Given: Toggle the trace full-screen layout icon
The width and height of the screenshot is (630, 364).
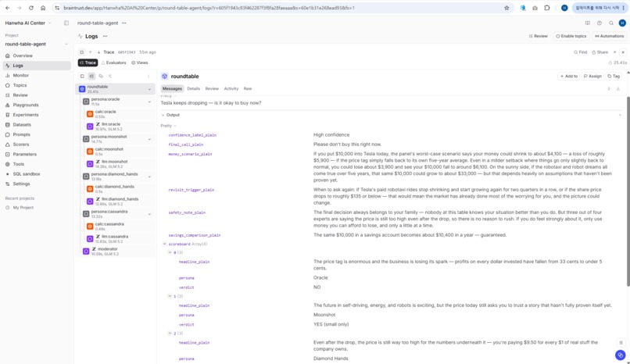Looking at the screenshot, I should click(x=81, y=52).
